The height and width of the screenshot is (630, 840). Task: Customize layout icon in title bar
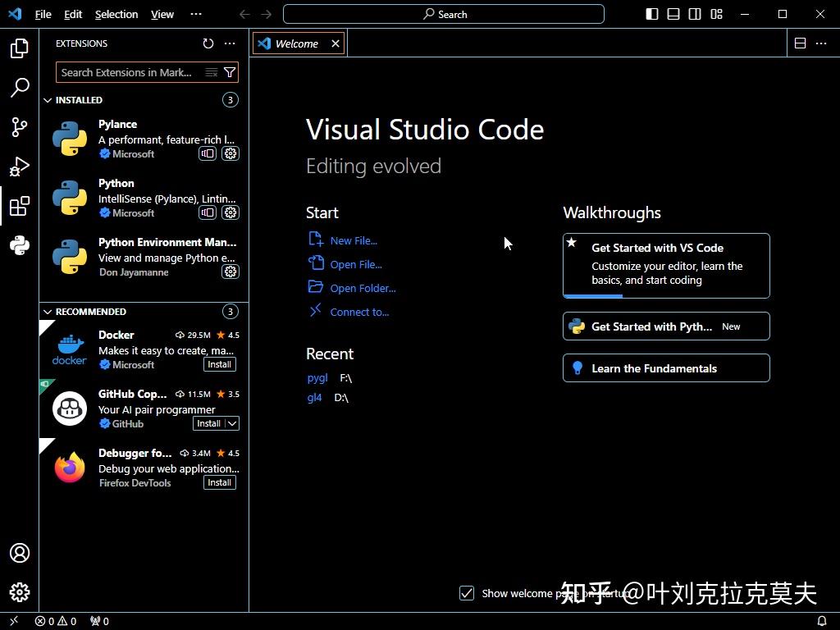(716, 15)
